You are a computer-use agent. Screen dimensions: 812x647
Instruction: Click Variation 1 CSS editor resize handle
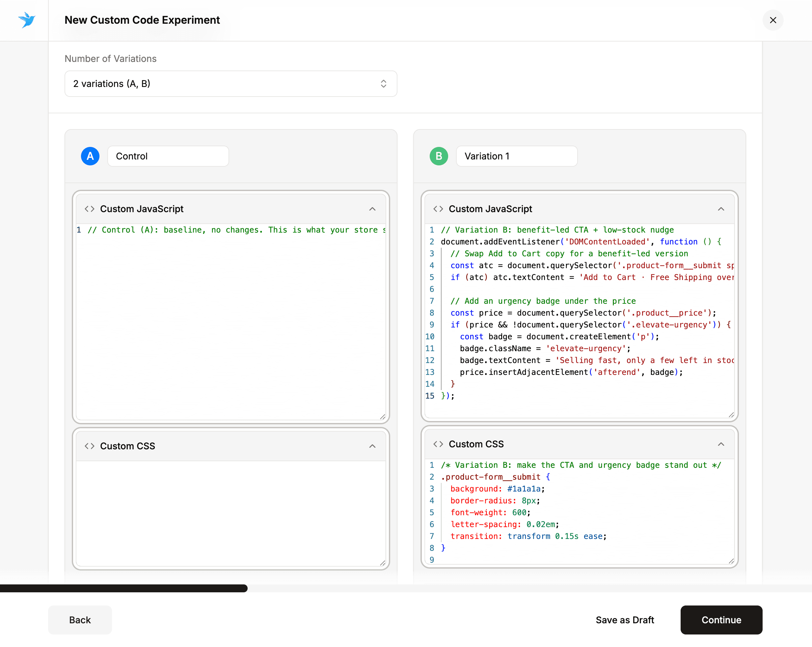pos(731,561)
